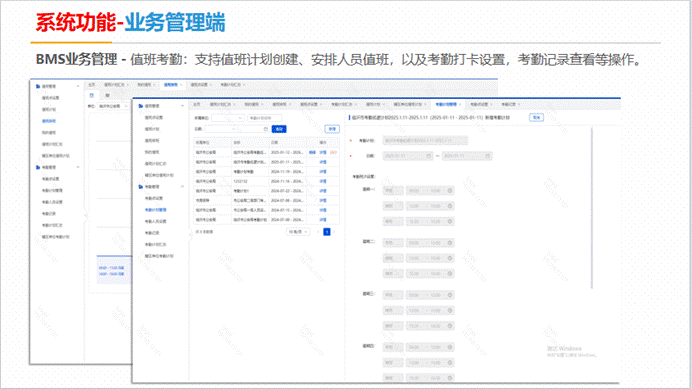Click clock icon in 星期二 second time row
692x389 pixels.
(x=450, y=258)
